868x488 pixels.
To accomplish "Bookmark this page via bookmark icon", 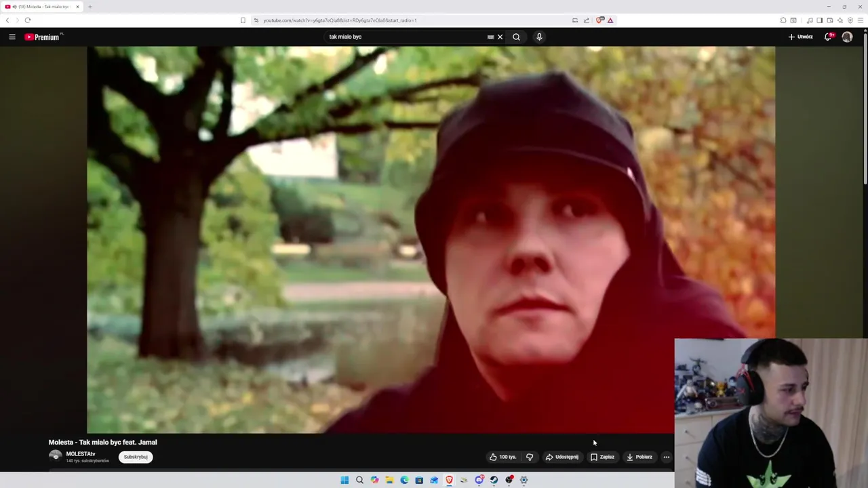I will 243,20.
